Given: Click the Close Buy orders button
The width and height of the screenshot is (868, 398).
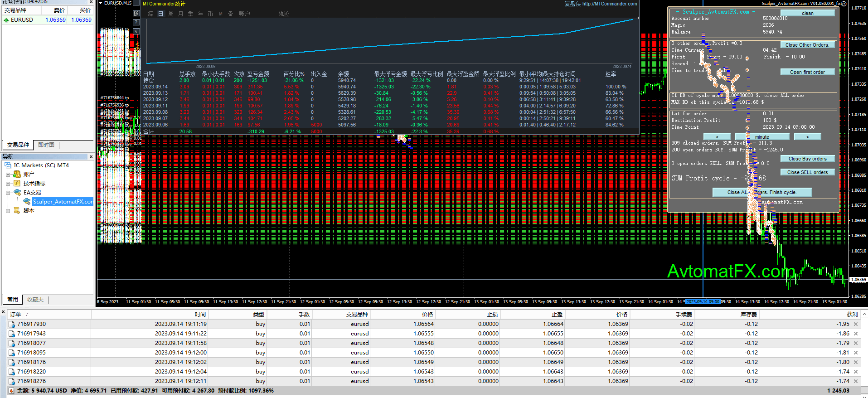Looking at the screenshot, I should (x=807, y=159).
